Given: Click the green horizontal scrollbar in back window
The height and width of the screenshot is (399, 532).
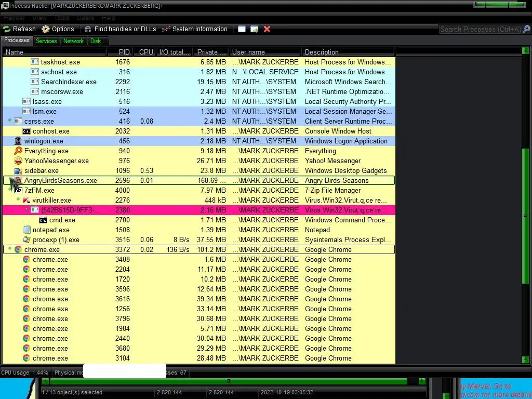Looking at the screenshot, I should pos(229,381).
